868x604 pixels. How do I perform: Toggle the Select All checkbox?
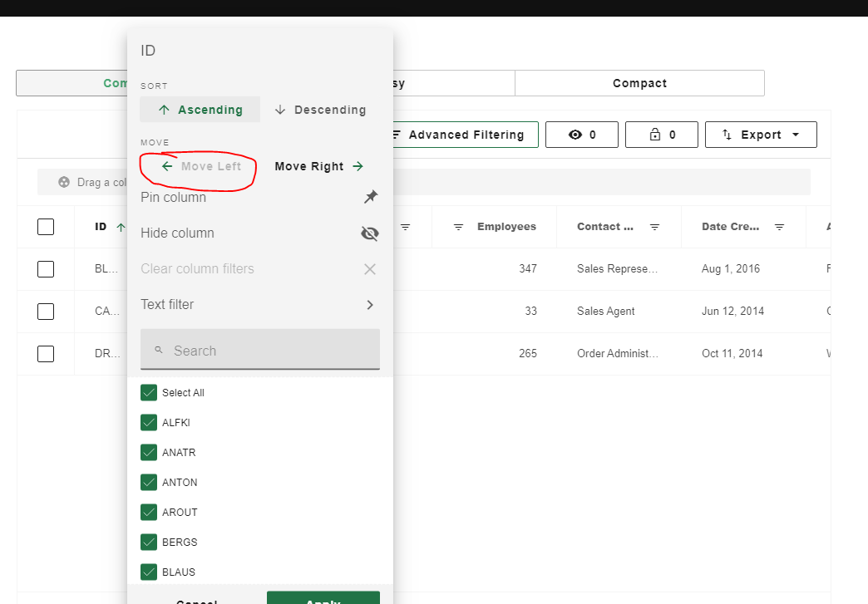tap(149, 392)
